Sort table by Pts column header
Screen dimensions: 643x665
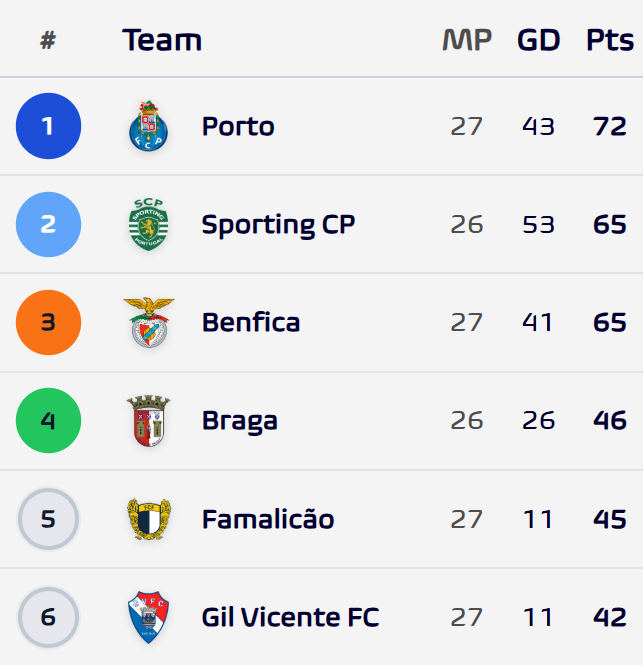click(x=609, y=40)
